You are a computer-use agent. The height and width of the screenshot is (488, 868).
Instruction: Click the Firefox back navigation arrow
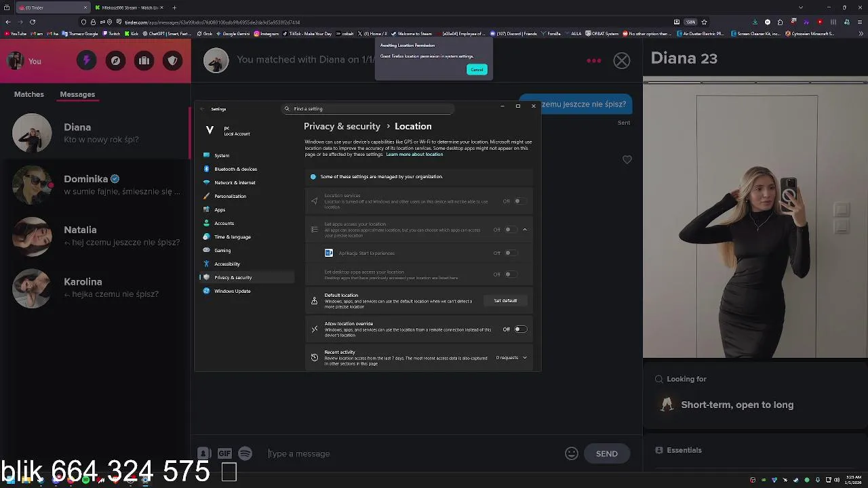pyautogui.click(x=8, y=22)
